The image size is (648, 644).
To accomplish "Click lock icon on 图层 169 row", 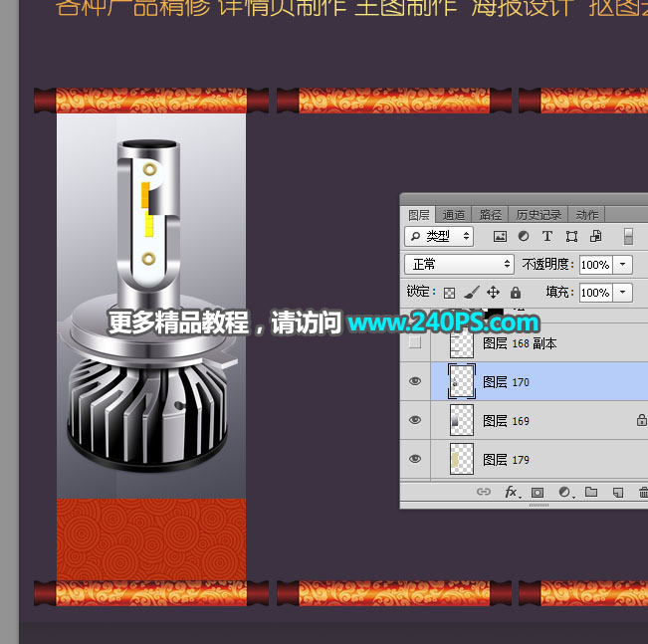I will tap(641, 420).
